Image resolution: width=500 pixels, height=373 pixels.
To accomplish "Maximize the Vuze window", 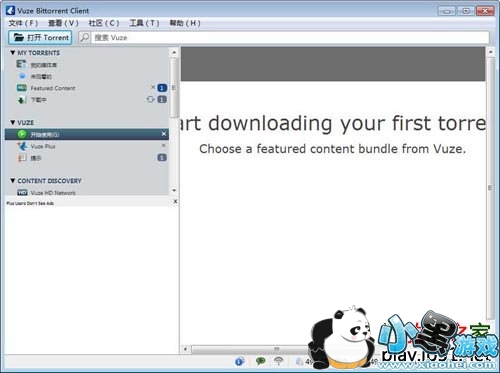I will click(466, 11).
